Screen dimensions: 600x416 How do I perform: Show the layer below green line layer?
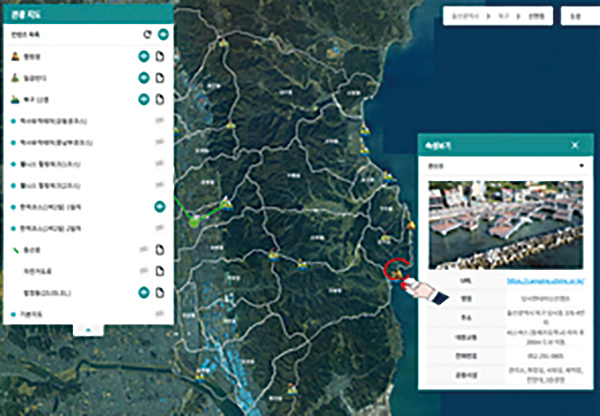coord(144,271)
